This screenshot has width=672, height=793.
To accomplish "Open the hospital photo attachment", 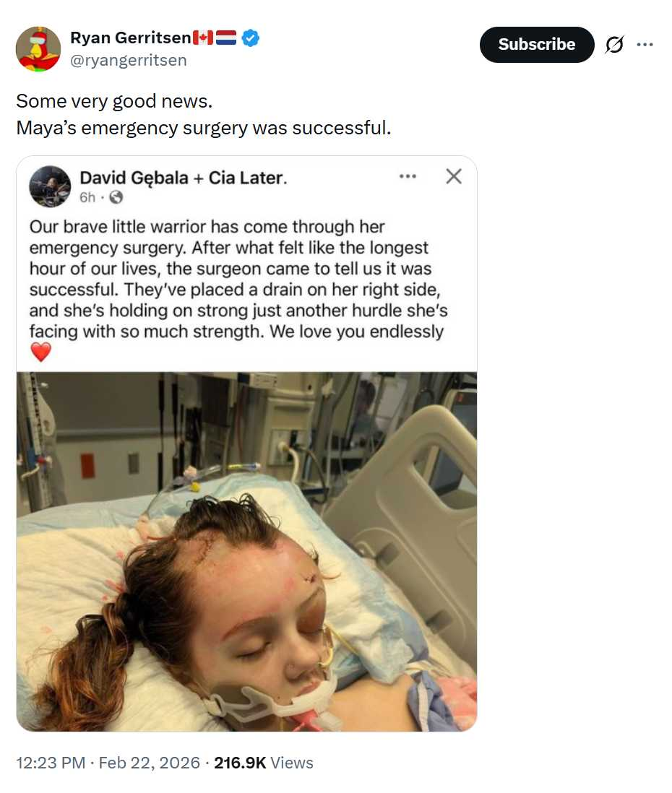I will point(246,552).
